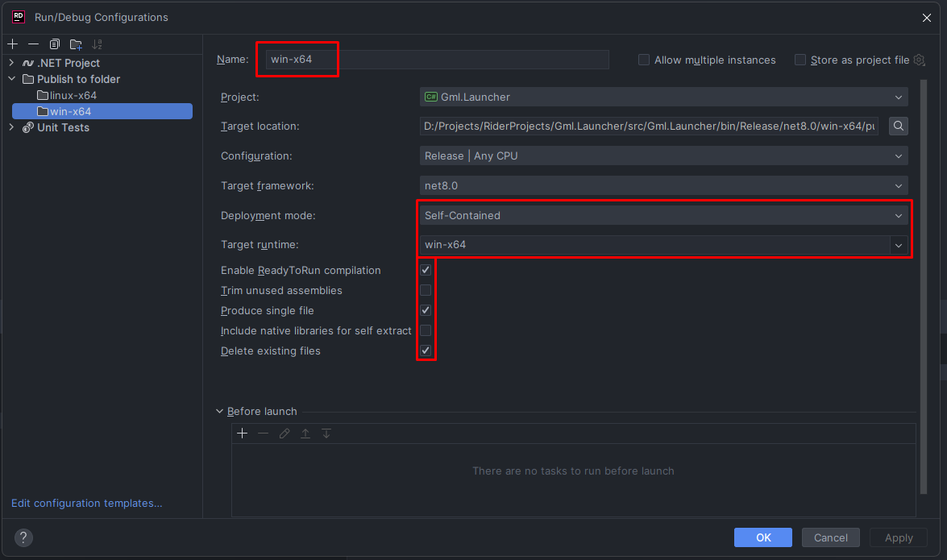Click gear icon beside Store as project file
947x560 pixels.
point(919,60)
